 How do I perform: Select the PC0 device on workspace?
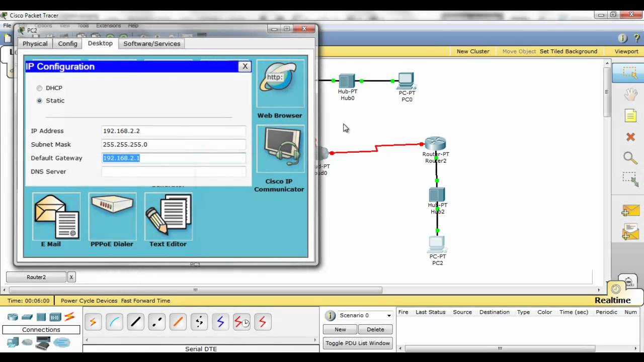406,80
